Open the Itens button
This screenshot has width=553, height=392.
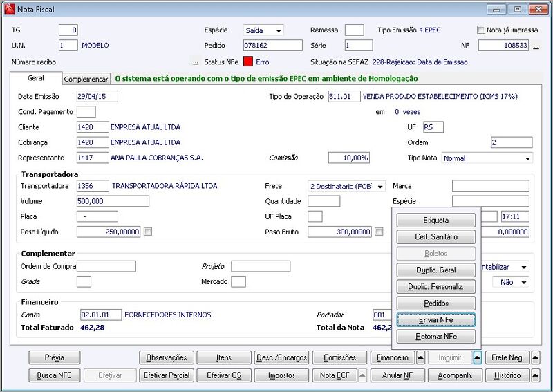pyautogui.click(x=224, y=357)
